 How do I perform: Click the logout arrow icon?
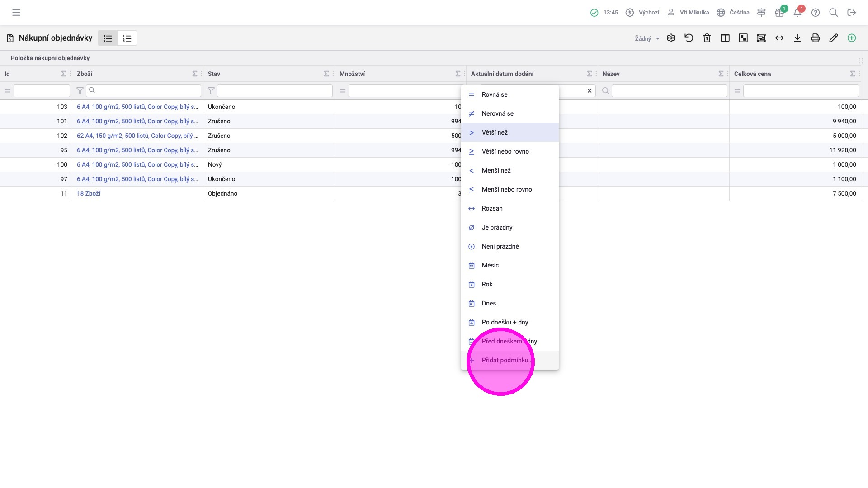[x=851, y=13]
